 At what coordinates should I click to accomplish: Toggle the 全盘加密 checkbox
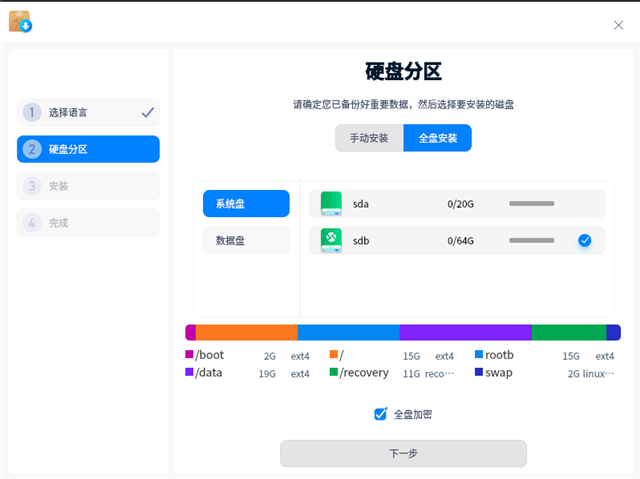point(380,414)
